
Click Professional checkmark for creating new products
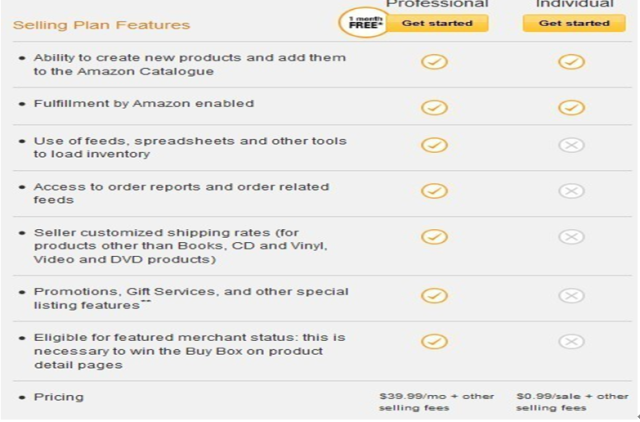point(434,62)
